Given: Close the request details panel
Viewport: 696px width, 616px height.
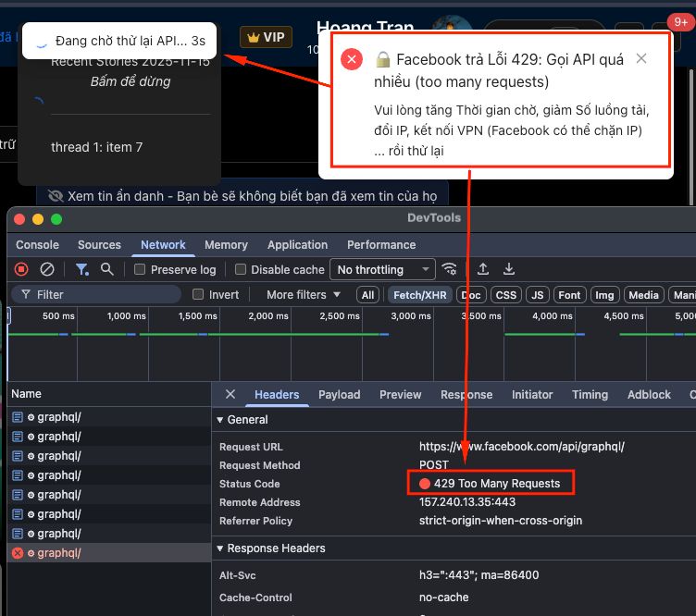Looking at the screenshot, I should [x=230, y=394].
